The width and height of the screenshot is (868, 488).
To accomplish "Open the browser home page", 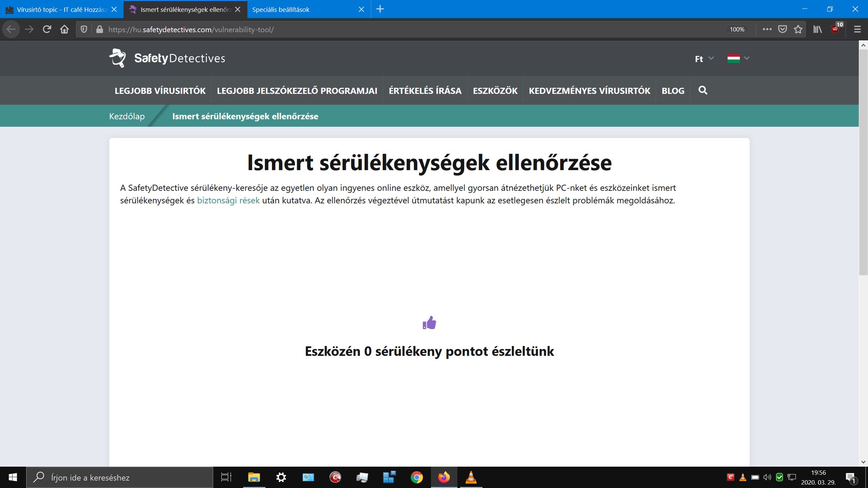I will 64,29.
